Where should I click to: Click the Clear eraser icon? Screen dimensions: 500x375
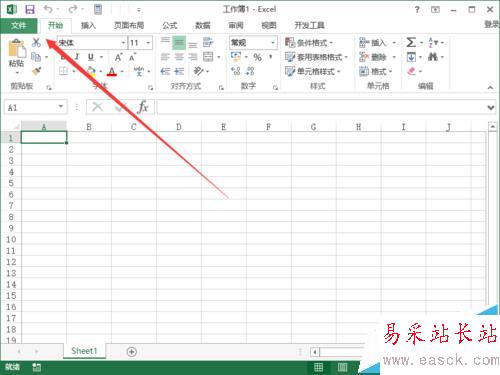coord(412,71)
